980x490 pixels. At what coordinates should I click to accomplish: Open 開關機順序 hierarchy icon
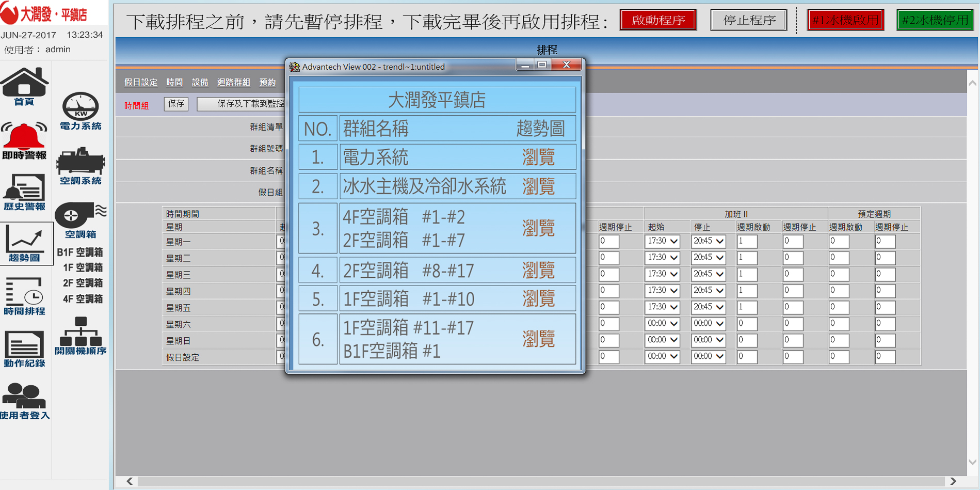[x=81, y=336]
